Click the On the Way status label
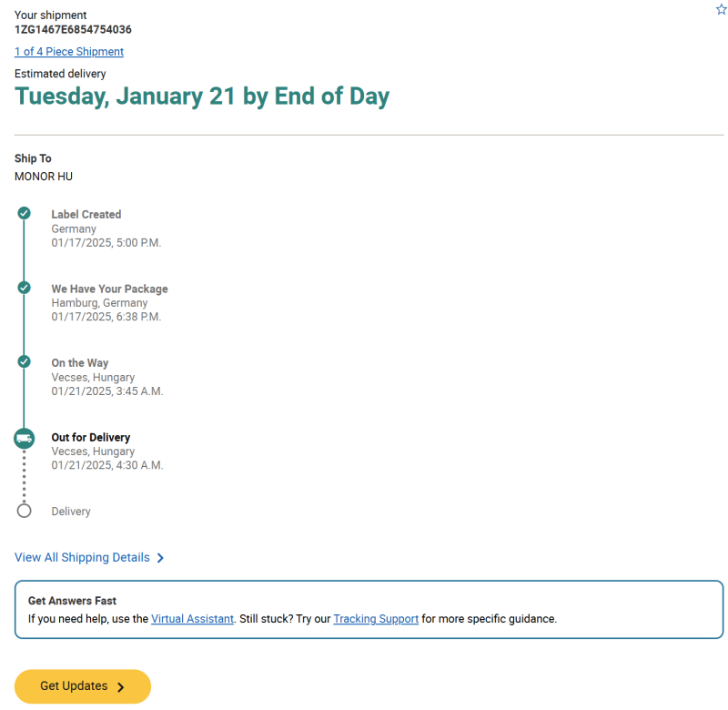The width and height of the screenshot is (728, 710). (79, 363)
